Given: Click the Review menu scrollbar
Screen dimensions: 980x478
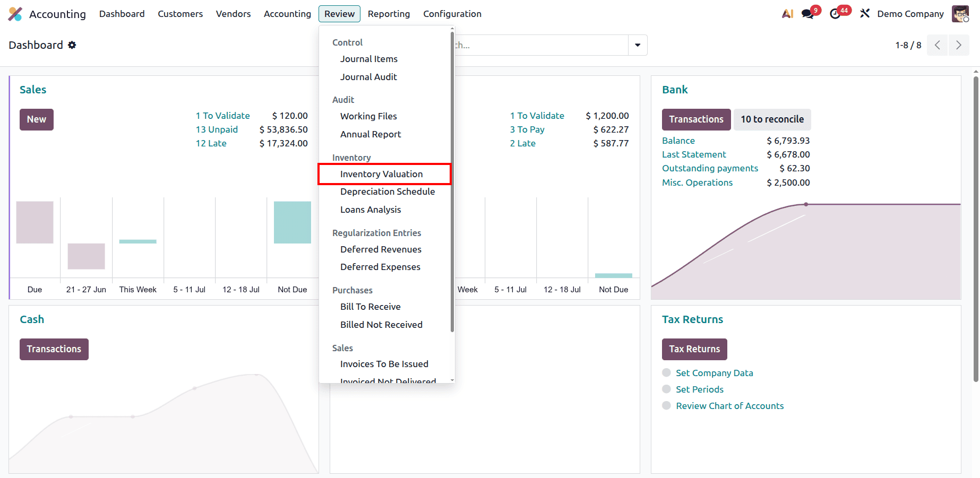Looking at the screenshot, I should [x=452, y=181].
